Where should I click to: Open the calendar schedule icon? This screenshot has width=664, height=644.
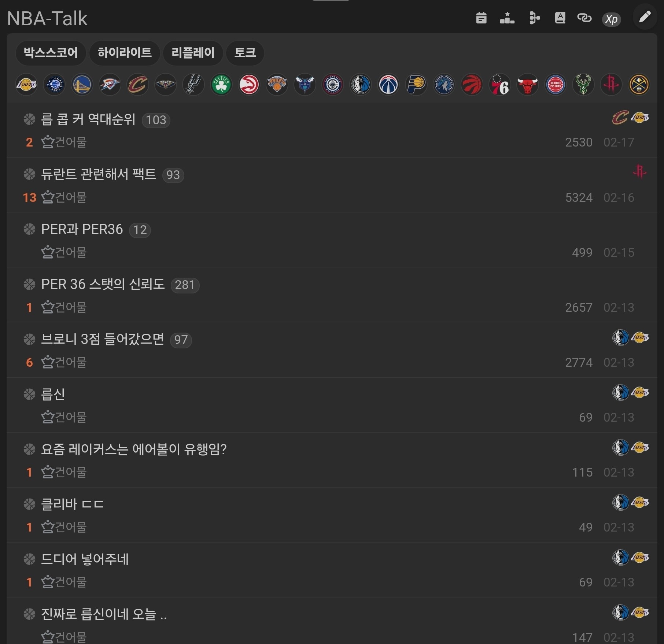click(481, 18)
